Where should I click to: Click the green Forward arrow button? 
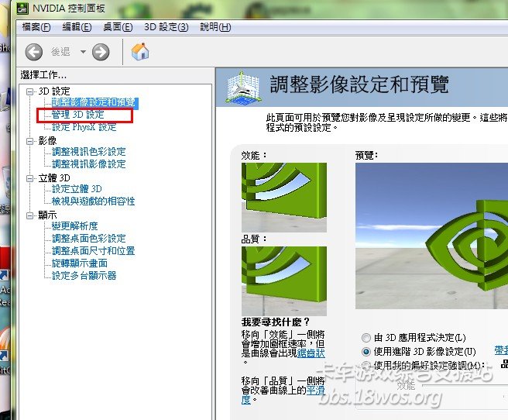point(101,52)
